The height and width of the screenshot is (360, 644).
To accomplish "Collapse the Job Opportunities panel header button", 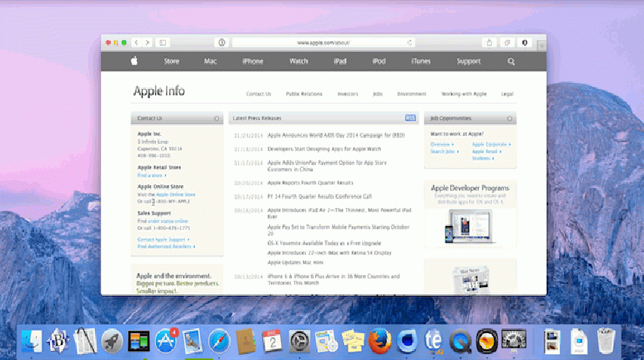I will click(511, 118).
